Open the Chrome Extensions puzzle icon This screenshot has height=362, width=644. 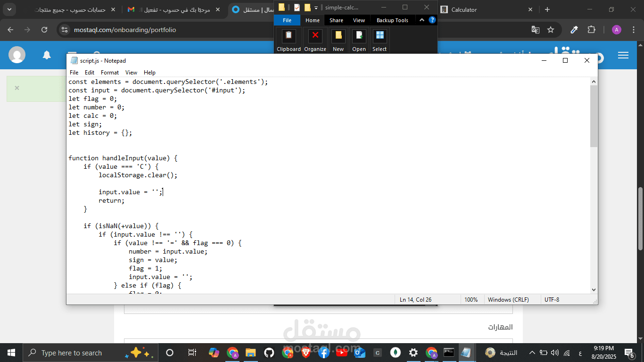tap(591, 30)
